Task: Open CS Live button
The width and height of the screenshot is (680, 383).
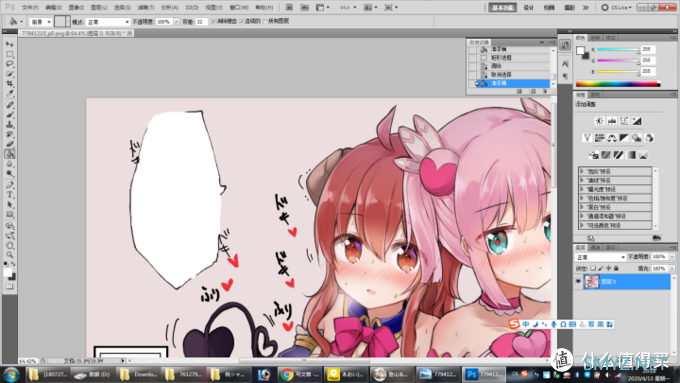Action: click(x=617, y=7)
